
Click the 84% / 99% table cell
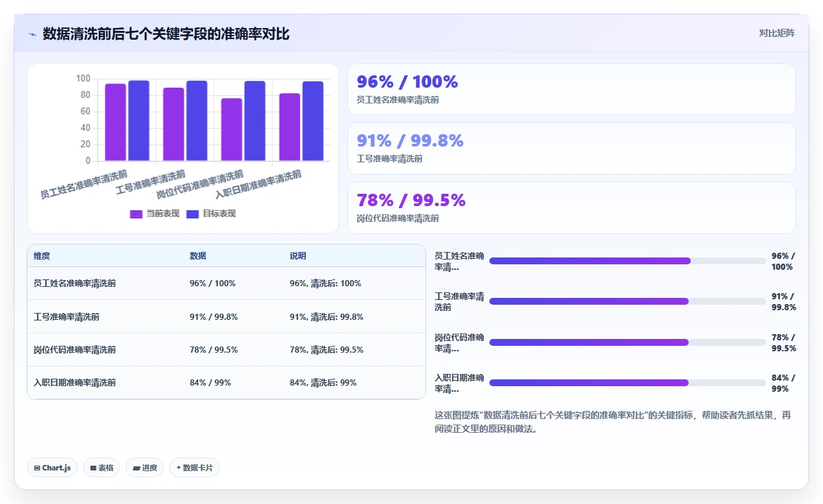(x=210, y=383)
